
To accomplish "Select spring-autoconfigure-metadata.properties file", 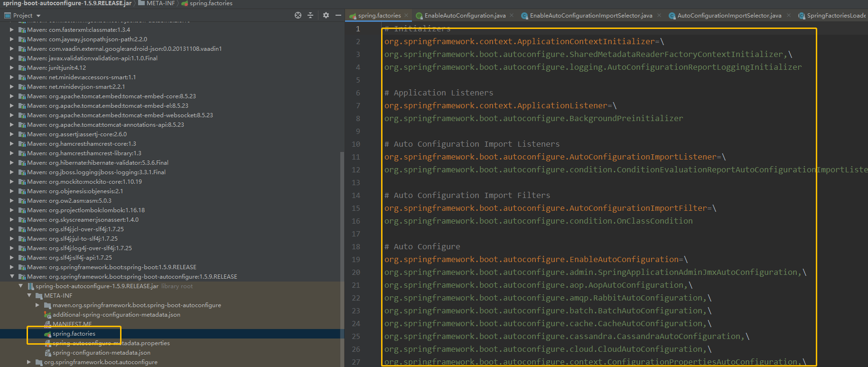I will [111, 343].
